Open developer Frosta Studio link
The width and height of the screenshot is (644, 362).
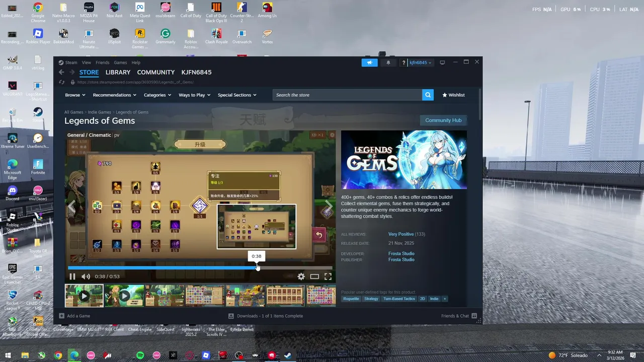(401, 254)
